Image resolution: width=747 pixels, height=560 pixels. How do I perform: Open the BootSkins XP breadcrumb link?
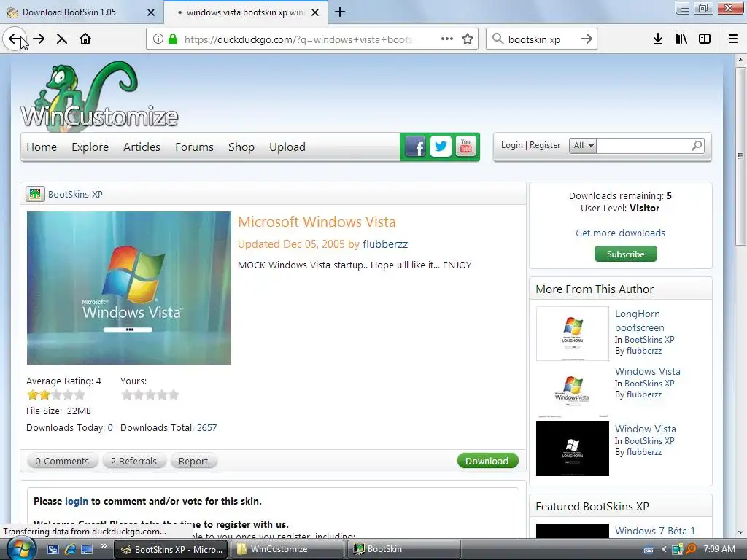click(x=75, y=194)
